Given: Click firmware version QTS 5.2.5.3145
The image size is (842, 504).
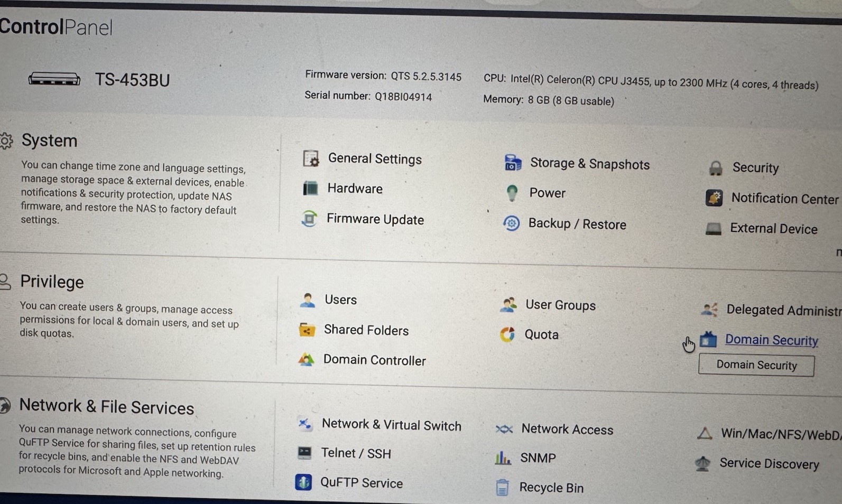Looking at the screenshot, I should click(383, 76).
